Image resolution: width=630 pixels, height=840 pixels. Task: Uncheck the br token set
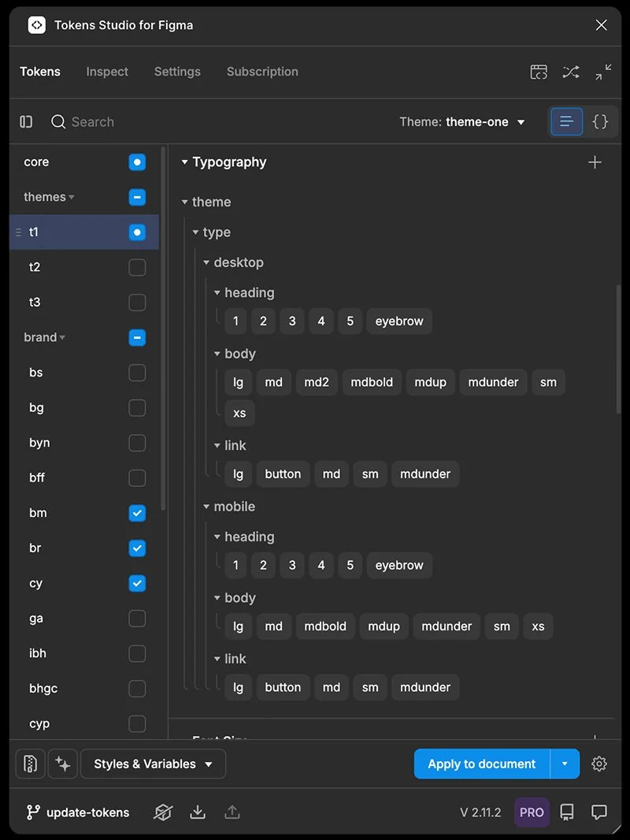point(137,548)
